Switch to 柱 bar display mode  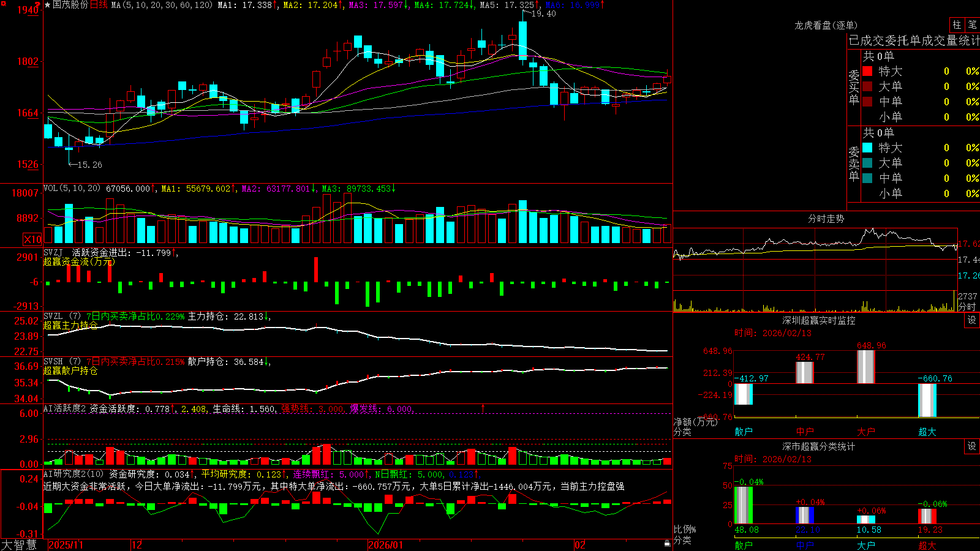click(x=957, y=25)
